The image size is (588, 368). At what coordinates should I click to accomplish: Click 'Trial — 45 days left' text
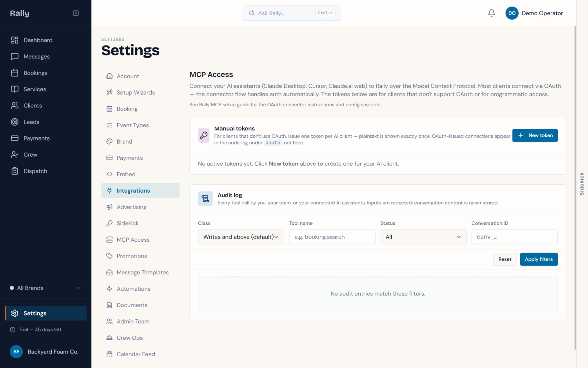pos(40,330)
